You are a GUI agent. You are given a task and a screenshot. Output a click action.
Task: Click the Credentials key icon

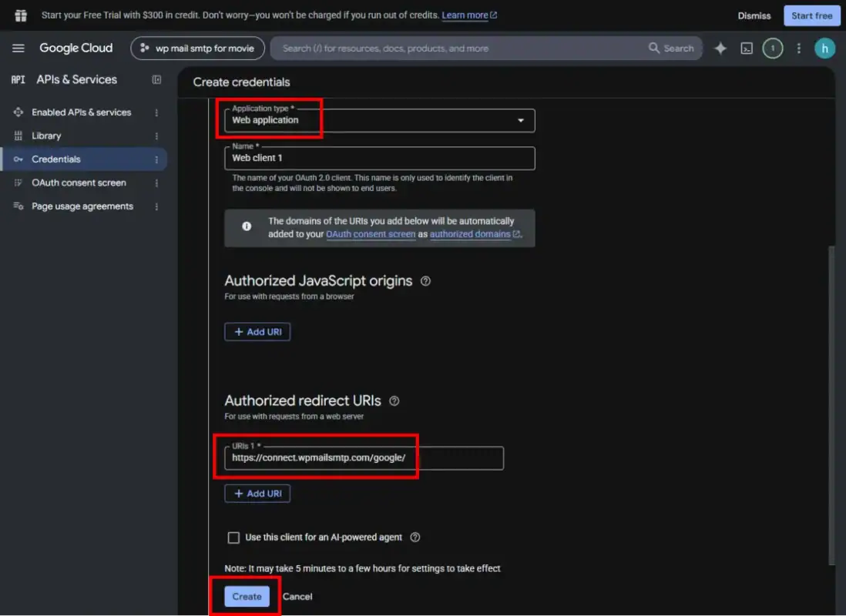pyautogui.click(x=18, y=159)
